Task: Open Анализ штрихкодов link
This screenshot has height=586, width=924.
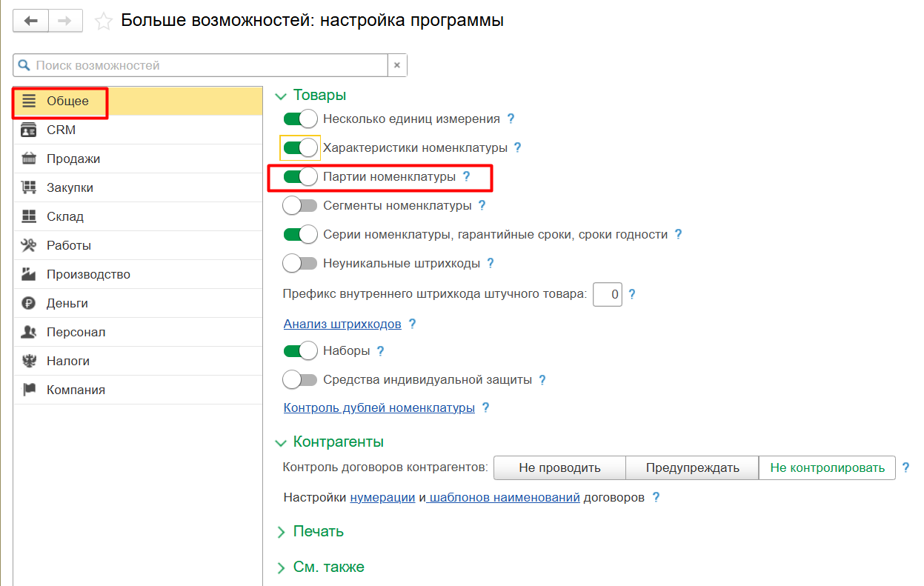Action: pos(342,324)
